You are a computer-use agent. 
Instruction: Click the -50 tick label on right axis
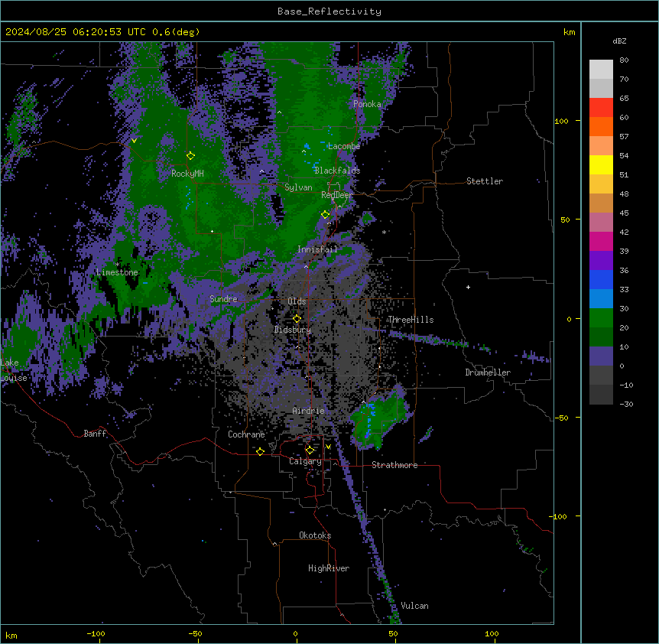click(561, 418)
